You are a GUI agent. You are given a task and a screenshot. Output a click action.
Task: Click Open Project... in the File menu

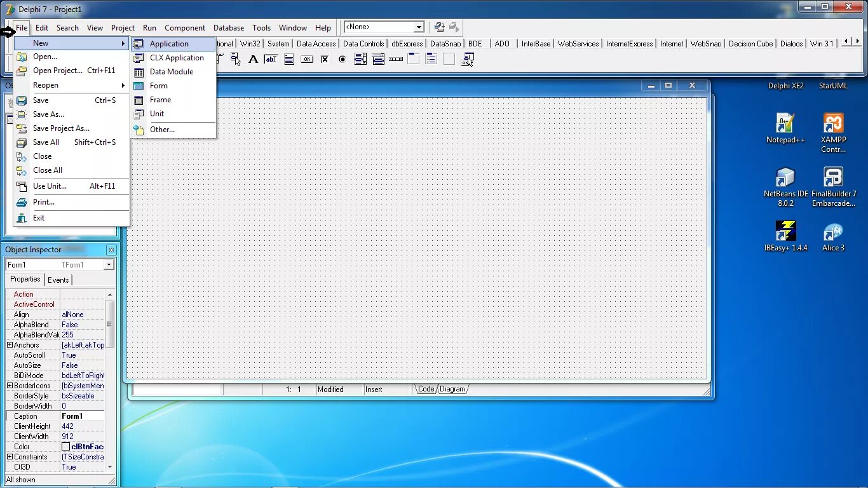(72, 71)
